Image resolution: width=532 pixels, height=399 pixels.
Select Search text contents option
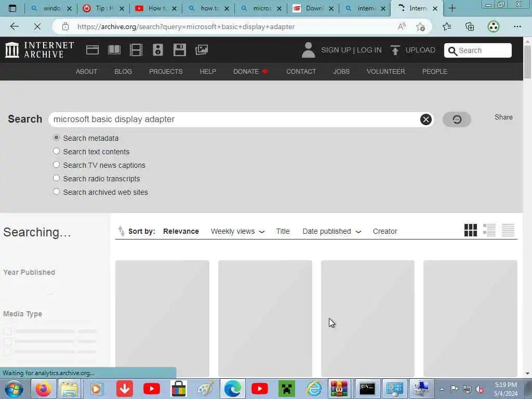coord(56,151)
